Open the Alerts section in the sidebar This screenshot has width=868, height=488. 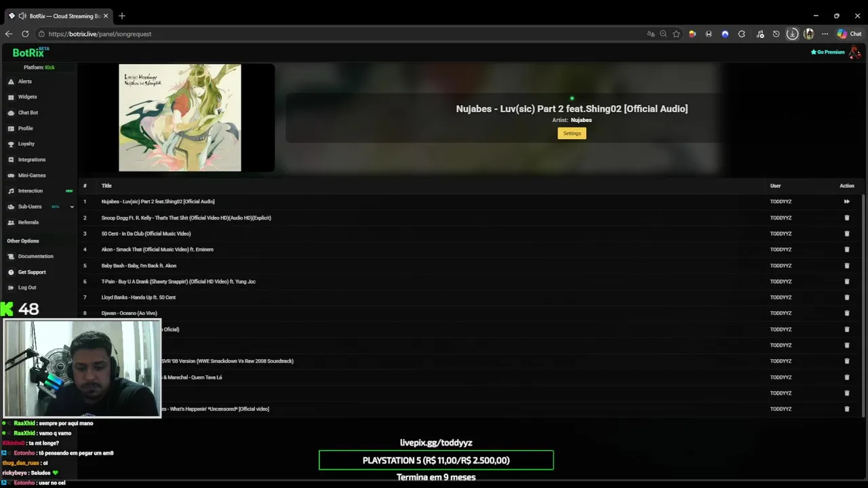tap(25, 81)
